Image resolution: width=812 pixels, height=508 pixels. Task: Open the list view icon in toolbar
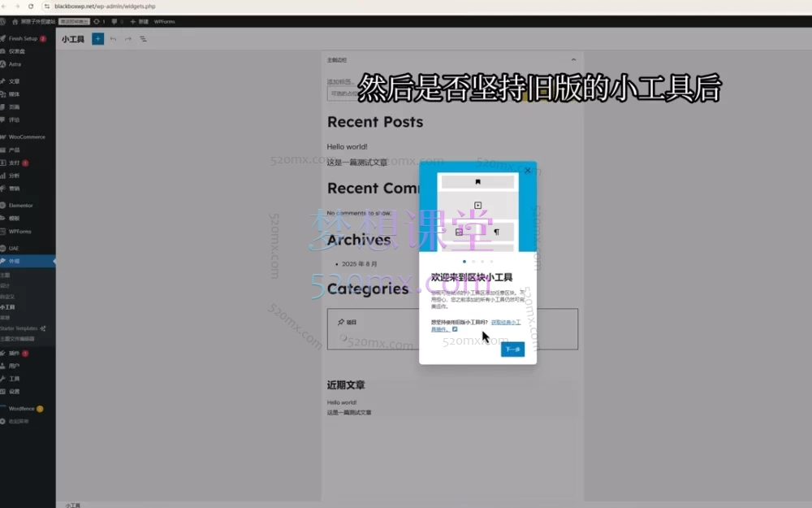pyautogui.click(x=143, y=39)
